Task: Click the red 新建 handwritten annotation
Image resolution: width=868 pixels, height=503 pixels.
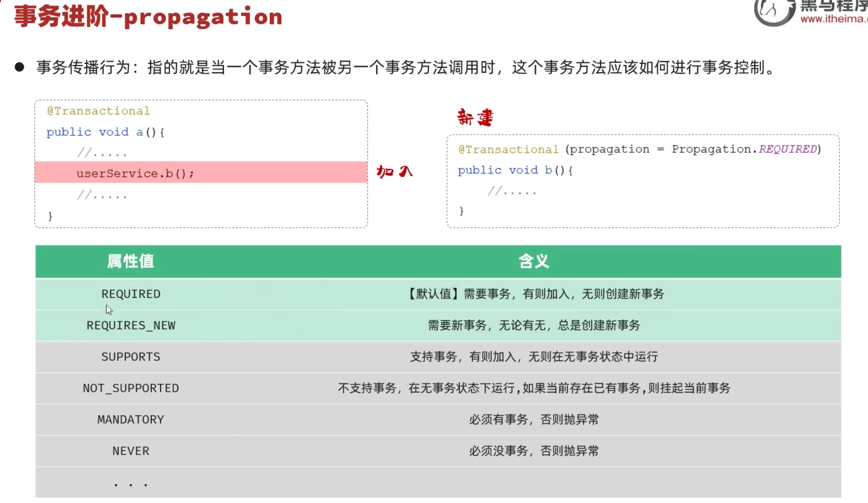Action: point(475,118)
